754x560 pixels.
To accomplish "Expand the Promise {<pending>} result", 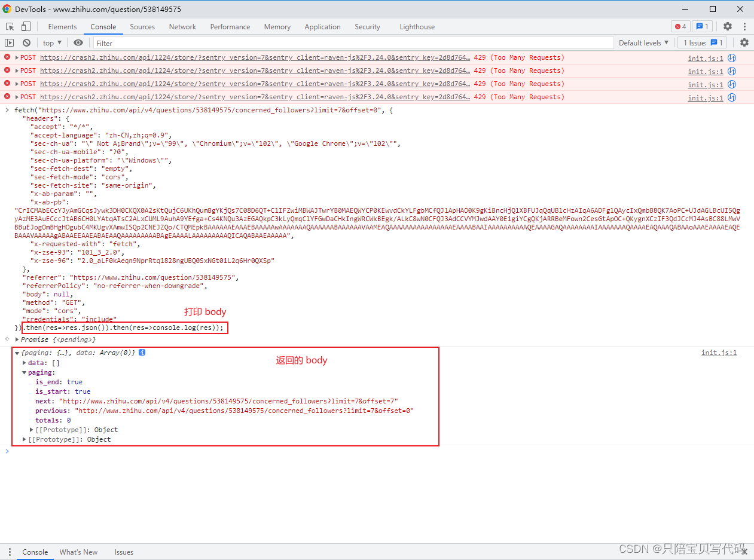I will [x=17, y=339].
